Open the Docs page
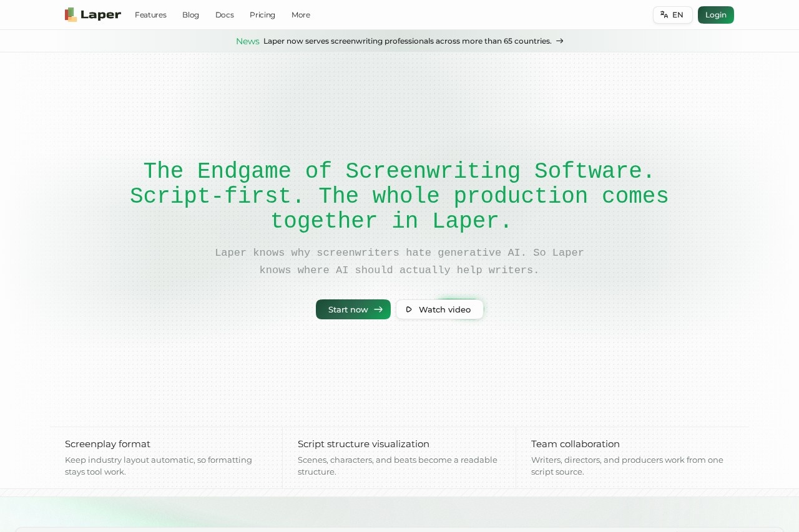799x532 pixels. 225,15
